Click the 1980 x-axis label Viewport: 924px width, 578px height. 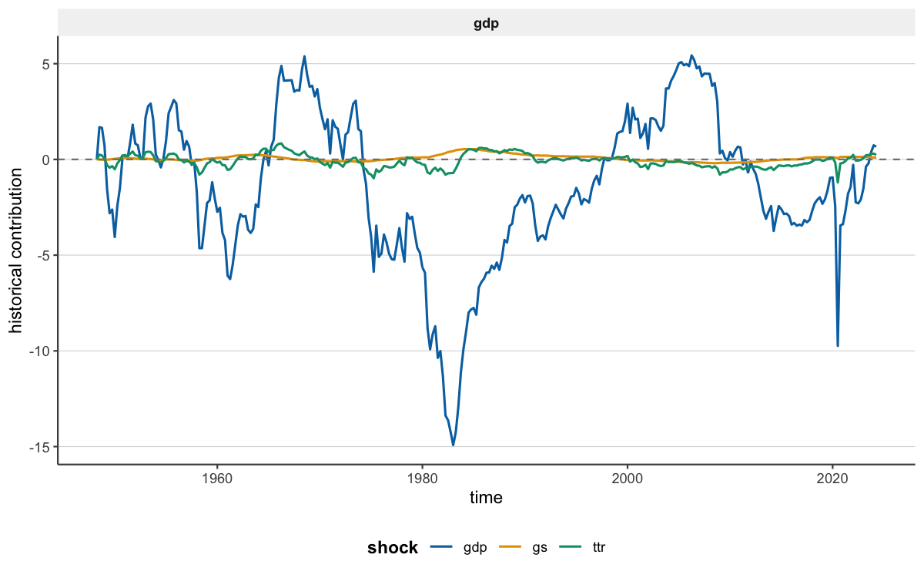[x=422, y=478]
